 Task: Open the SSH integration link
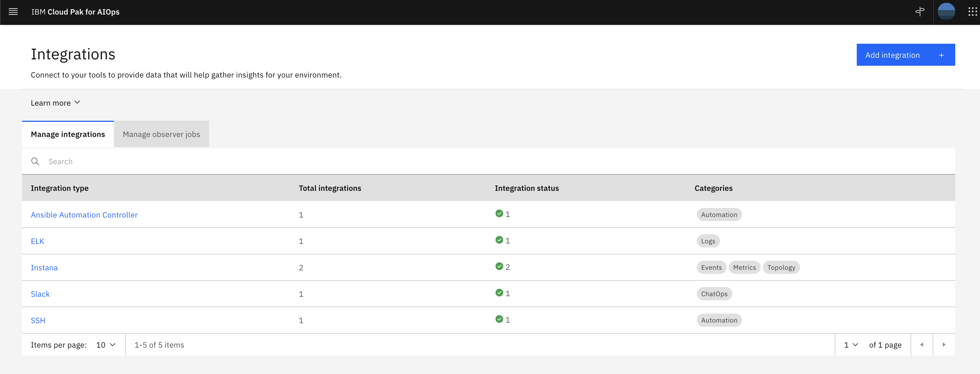click(x=38, y=320)
